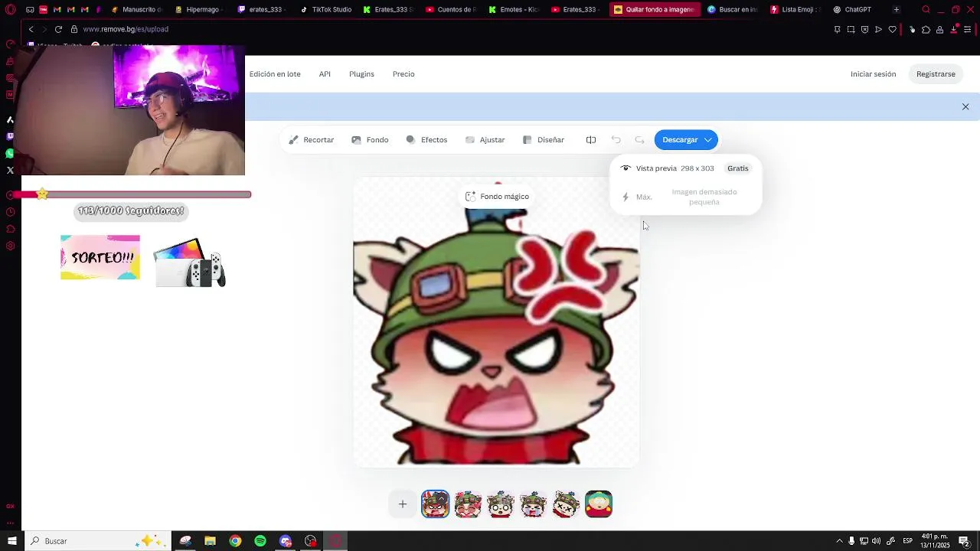This screenshot has width=980, height=551.
Task: Switch to the TikTok Studio browser tab
Action: point(325,10)
